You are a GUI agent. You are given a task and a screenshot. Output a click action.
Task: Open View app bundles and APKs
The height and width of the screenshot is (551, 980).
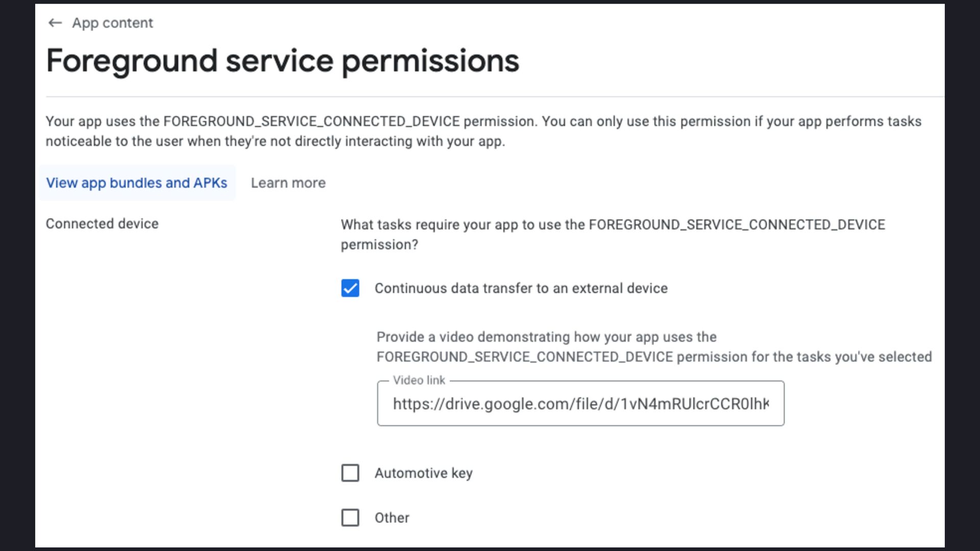pos(137,183)
